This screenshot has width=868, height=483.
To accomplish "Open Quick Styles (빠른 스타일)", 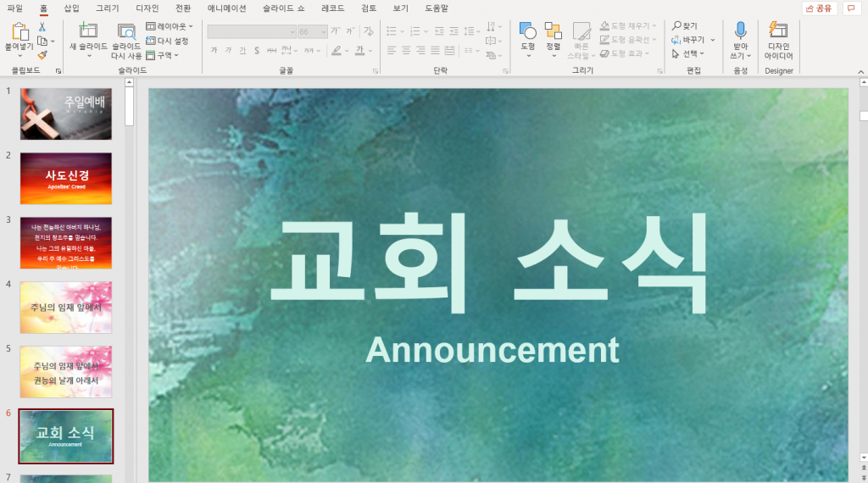I will 581,41.
